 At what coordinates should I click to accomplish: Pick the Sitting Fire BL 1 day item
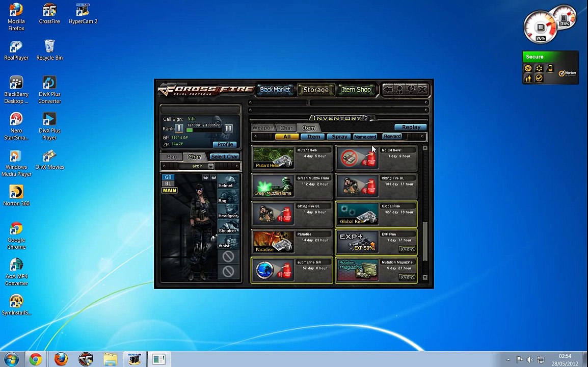274,214
